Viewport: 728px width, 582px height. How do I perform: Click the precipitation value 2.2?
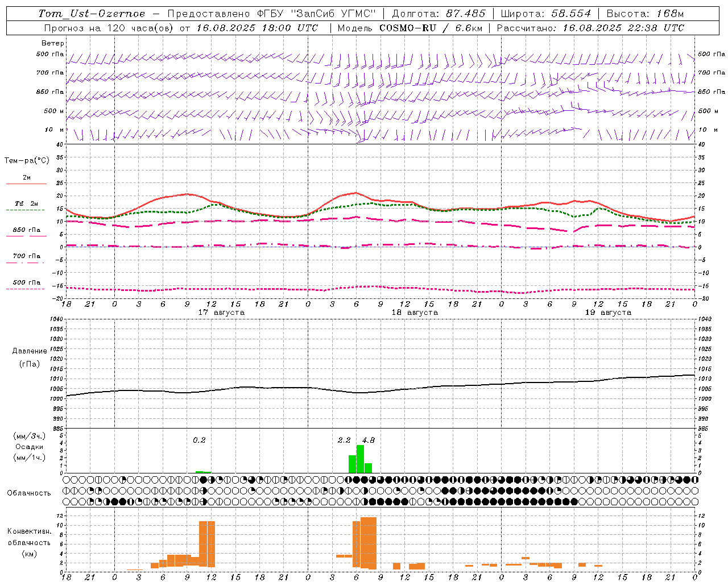(x=344, y=440)
